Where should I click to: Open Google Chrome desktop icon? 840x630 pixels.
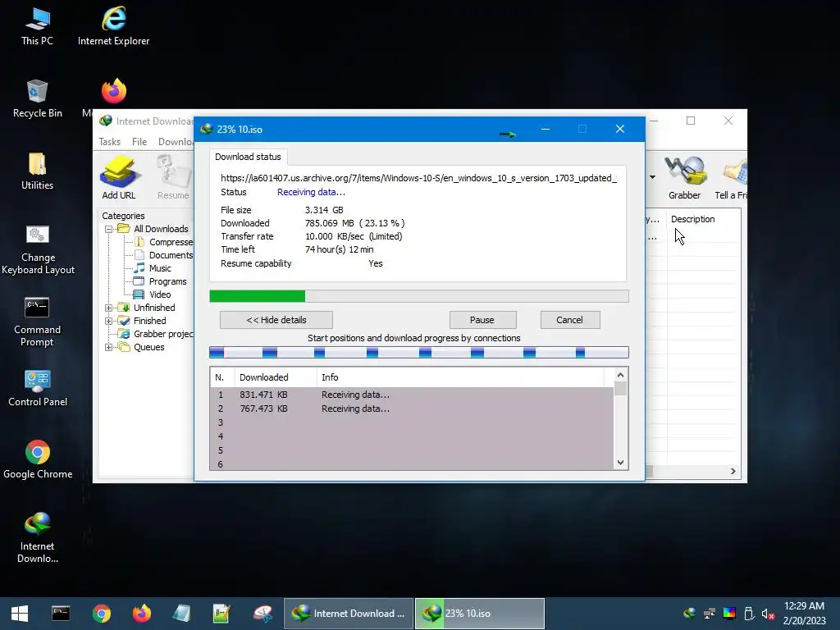38,459
